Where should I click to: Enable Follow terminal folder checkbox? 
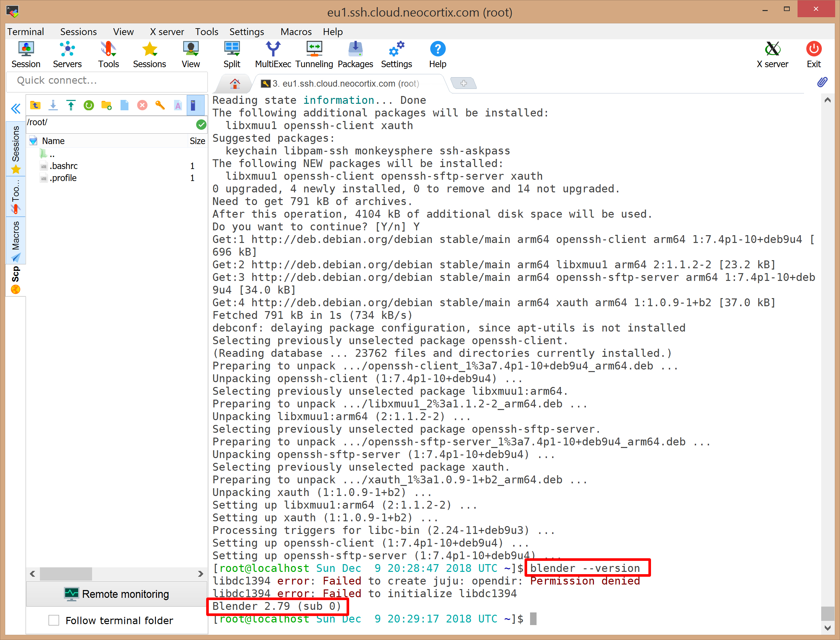click(x=54, y=620)
